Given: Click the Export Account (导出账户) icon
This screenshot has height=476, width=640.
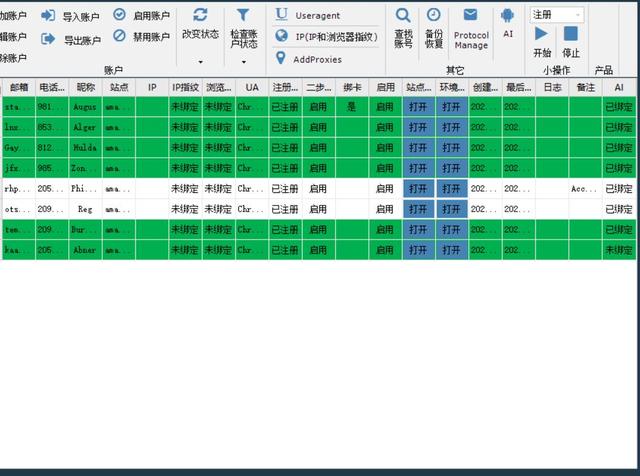Looking at the screenshot, I should pos(48,39).
